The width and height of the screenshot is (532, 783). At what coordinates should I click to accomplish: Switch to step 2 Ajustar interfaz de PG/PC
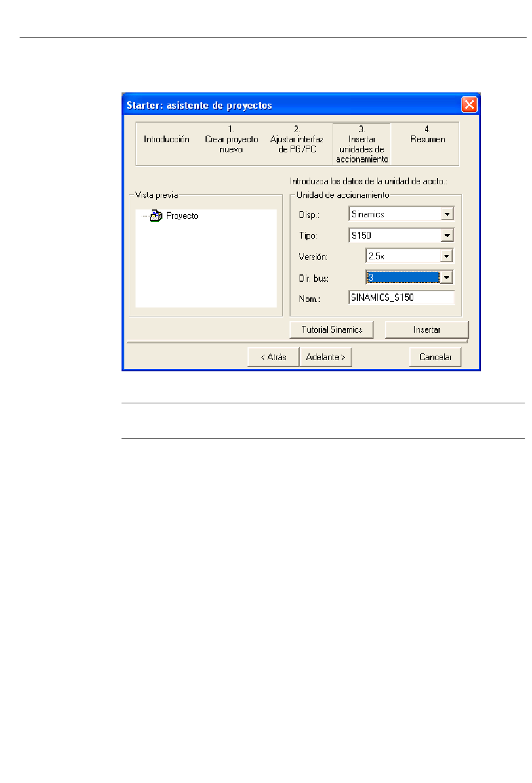[x=297, y=139]
